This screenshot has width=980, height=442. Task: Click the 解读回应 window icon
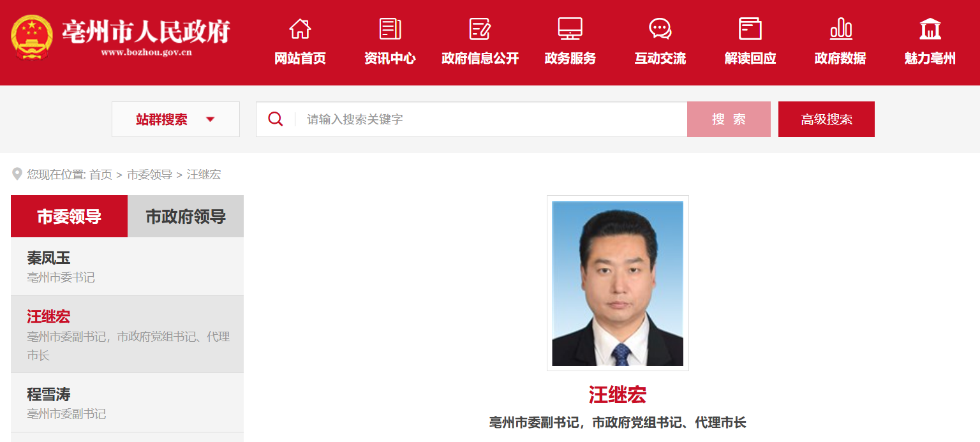click(750, 29)
